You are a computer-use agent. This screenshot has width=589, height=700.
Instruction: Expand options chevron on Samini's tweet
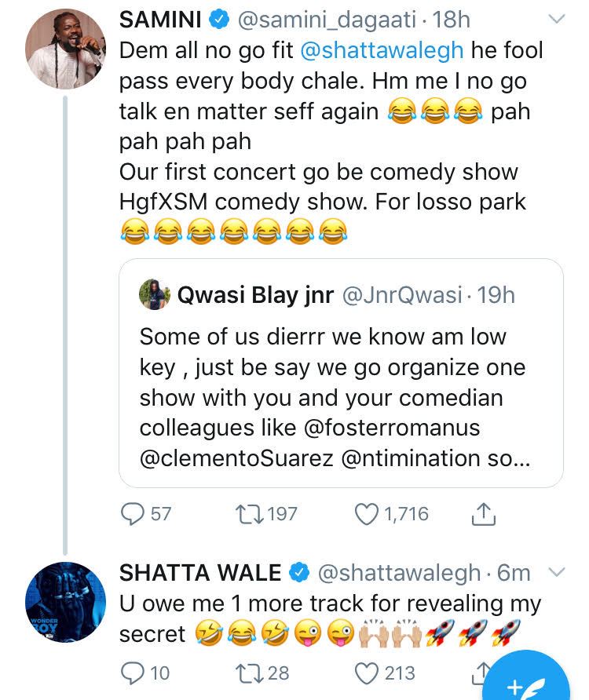pyautogui.click(x=555, y=18)
